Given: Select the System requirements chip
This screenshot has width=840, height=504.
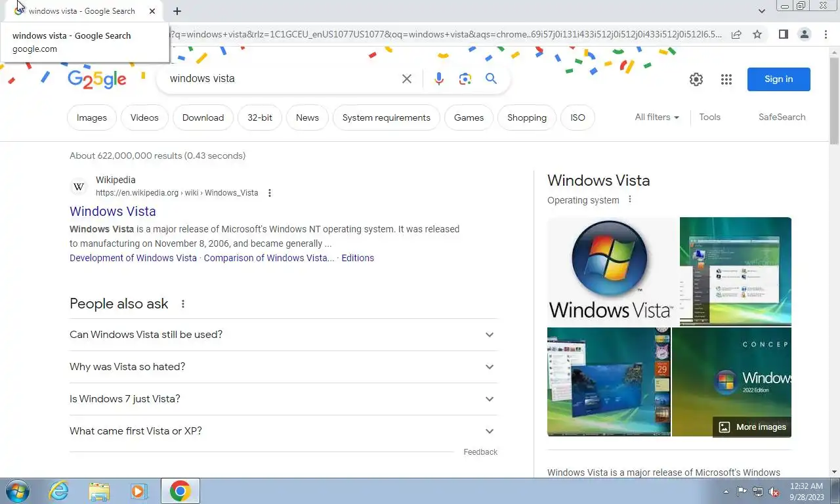Looking at the screenshot, I should 387,117.
